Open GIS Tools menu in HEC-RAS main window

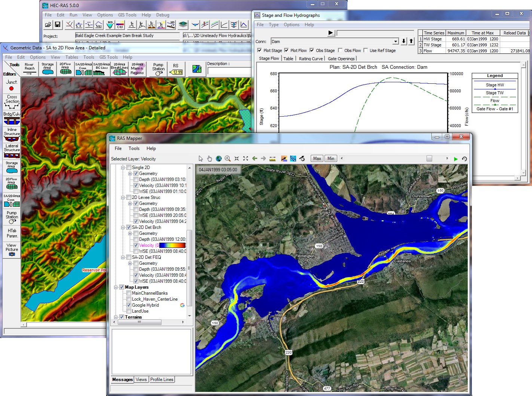pos(127,15)
